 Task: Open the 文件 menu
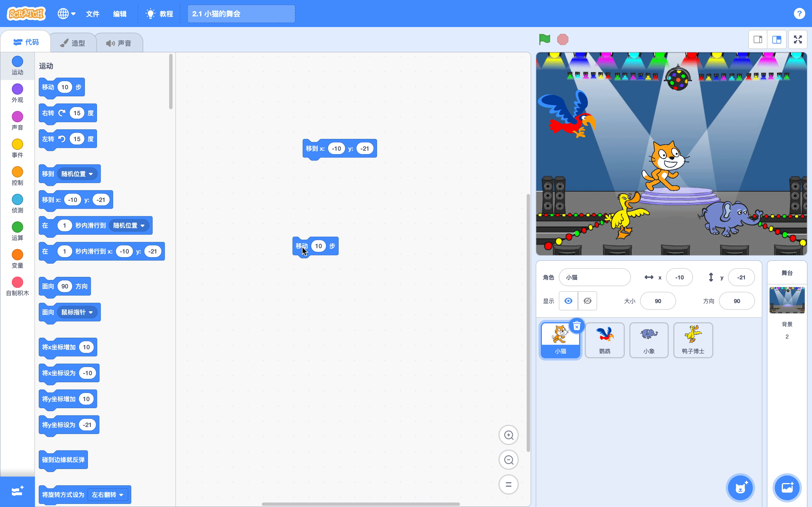tap(92, 14)
